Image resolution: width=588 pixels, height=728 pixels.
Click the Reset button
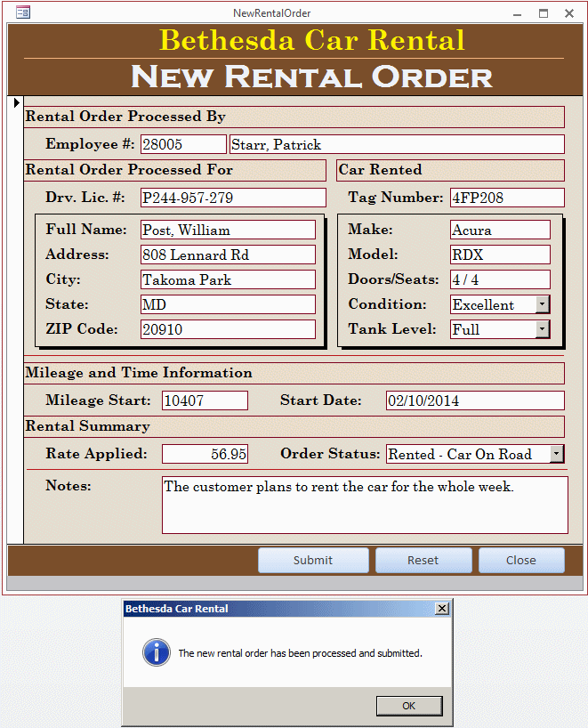click(423, 560)
